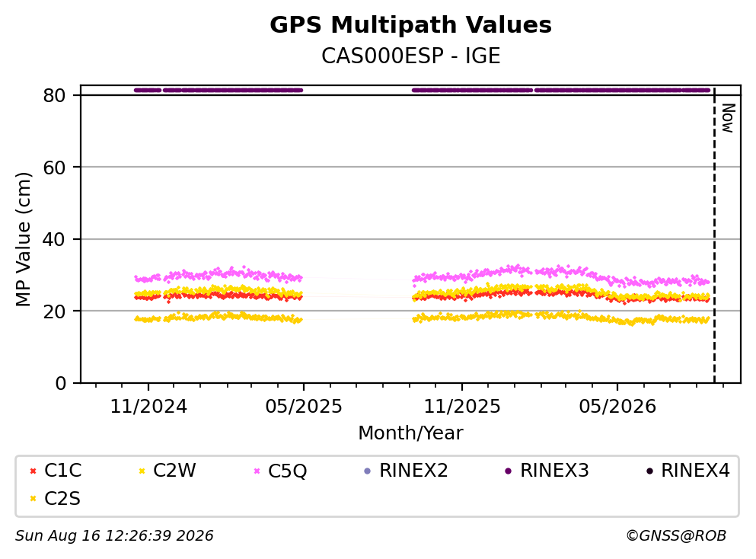The height and width of the screenshot is (559, 756).
Task: Click the Now dashed vertical line
Action: (x=714, y=236)
